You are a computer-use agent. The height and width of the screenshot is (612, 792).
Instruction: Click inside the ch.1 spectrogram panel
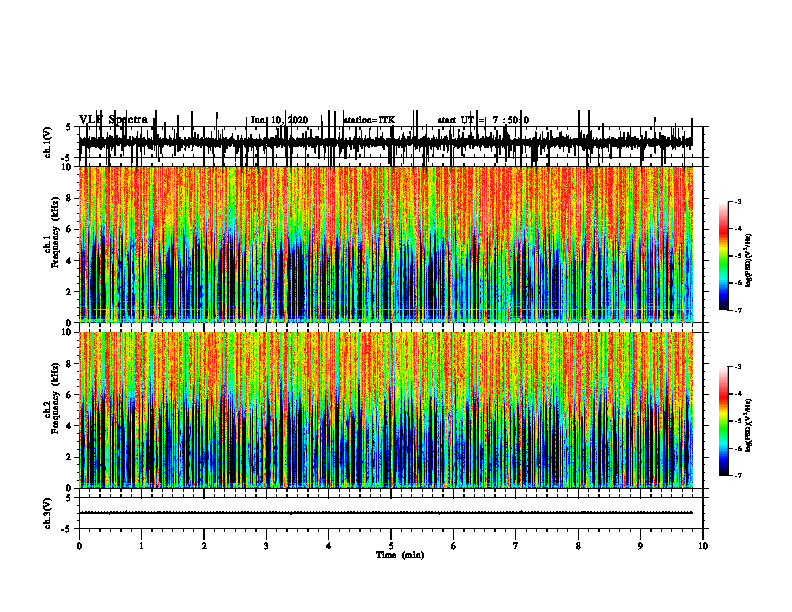coord(386,244)
